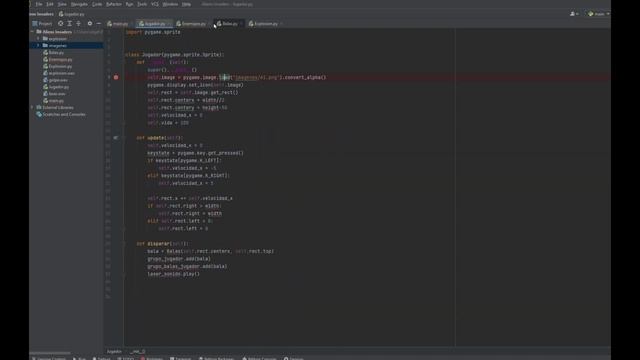Click override gutter icon beside update method
The width and height of the screenshot is (640, 360).
point(116,138)
